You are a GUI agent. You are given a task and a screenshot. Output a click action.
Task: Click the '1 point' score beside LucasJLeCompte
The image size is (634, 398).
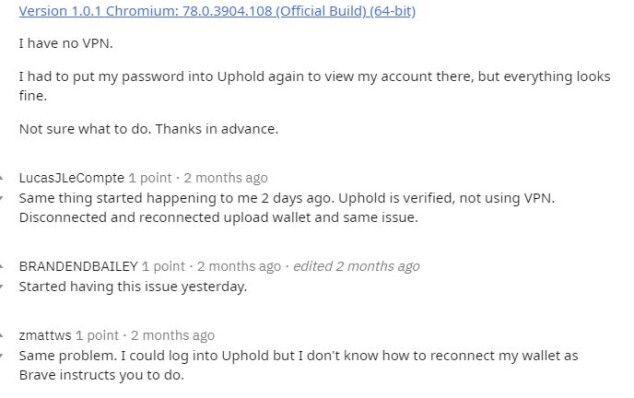click(150, 178)
